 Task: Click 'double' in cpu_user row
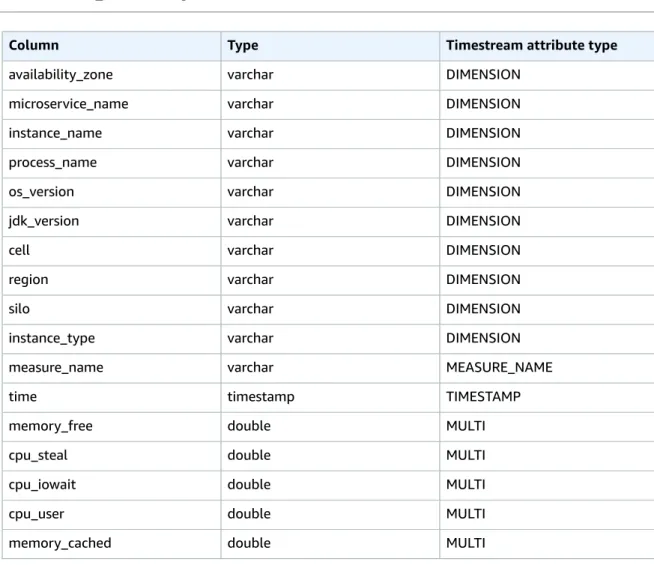pos(249,514)
